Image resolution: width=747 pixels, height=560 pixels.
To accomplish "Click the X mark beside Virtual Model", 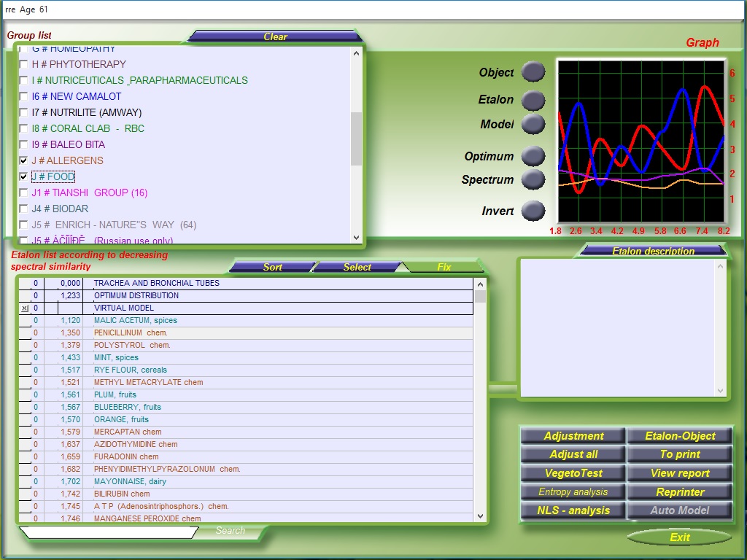I will (25, 308).
